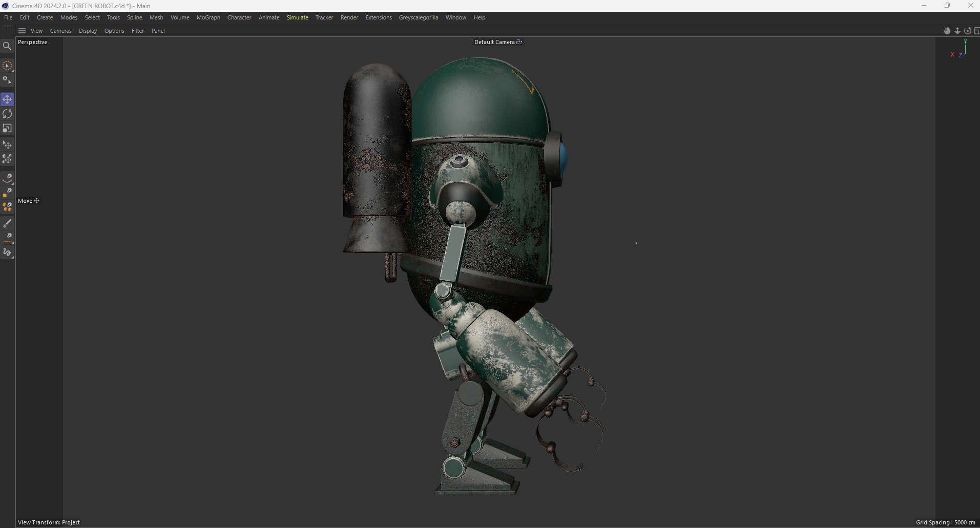Click the orbit camera icon
This screenshot has width=980, height=528.
(x=967, y=31)
